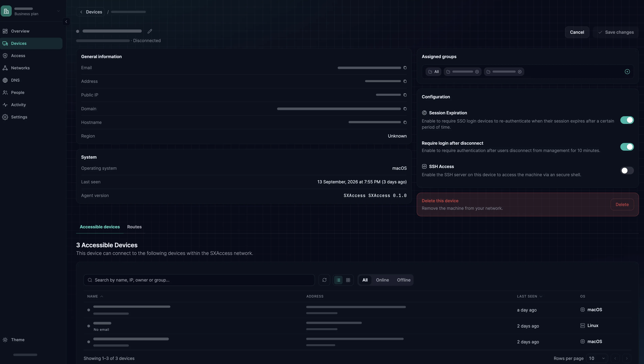Copy the Domain value
The image size is (644, 364).
(405, 109)
